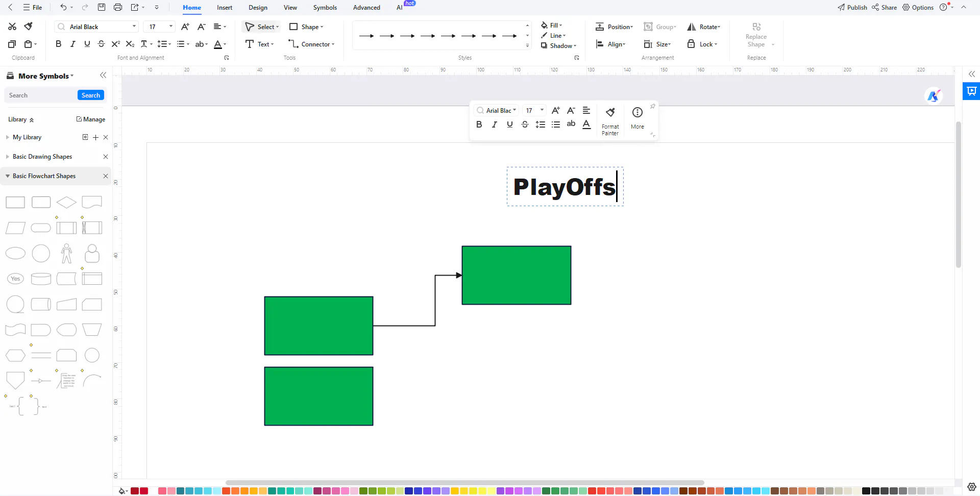Switch to the Design tab
980x496 pixels.
[258, 8]
